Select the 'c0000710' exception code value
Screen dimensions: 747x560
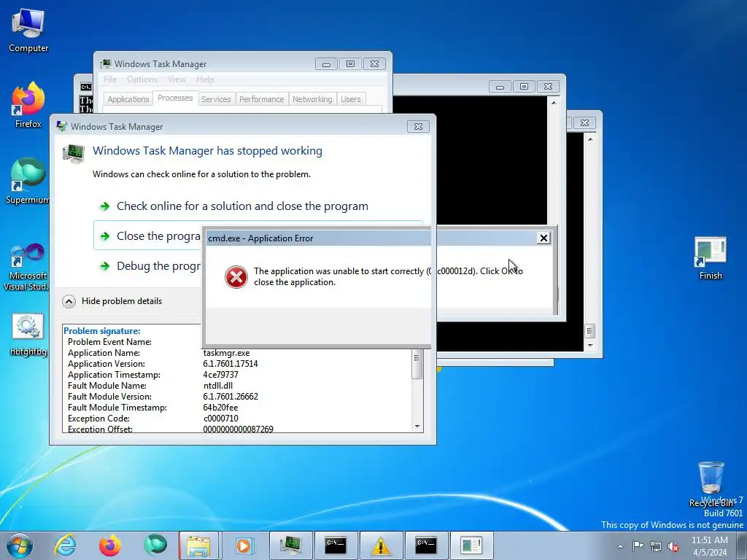pos(220,419)
